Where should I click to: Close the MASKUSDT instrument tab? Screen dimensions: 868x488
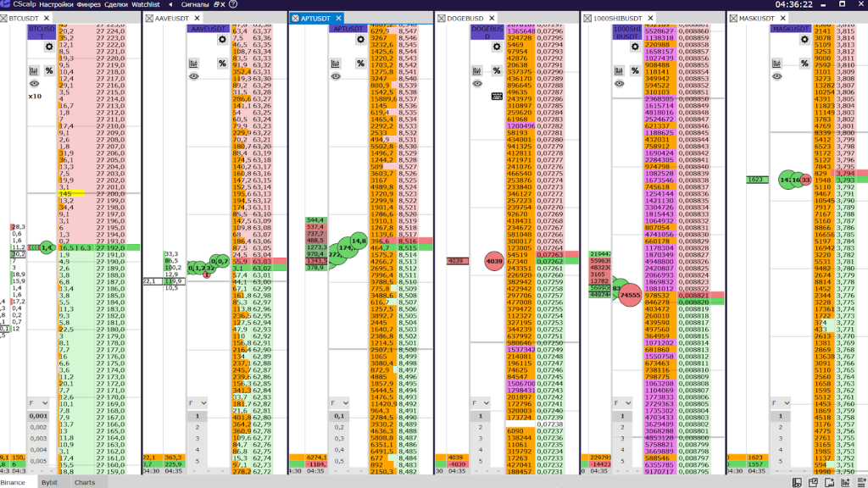click(733, 18)
